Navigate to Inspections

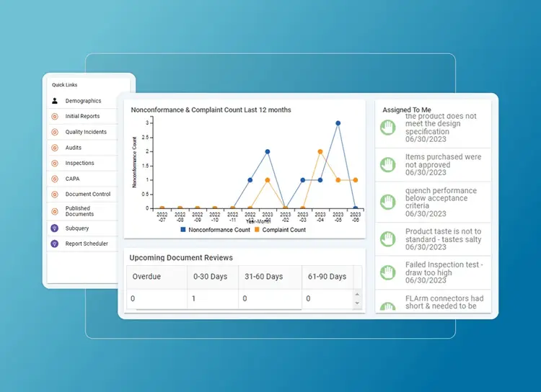(79, 163)
